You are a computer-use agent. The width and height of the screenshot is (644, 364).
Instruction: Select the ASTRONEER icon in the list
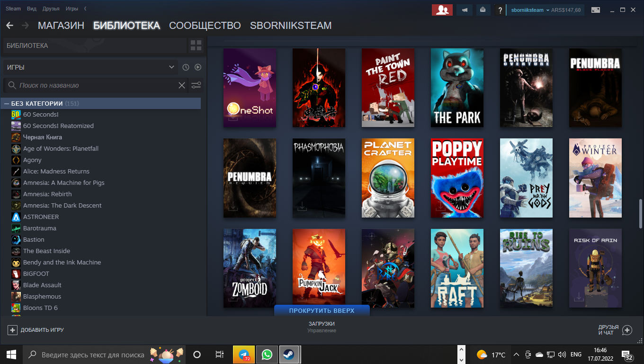[x=16, y=217]
